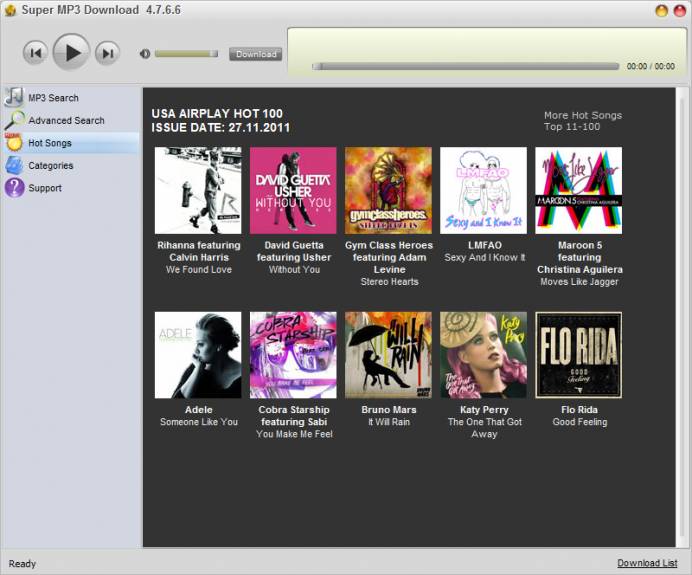
Task: Mute audio with the speaker icon
Action: coord(145,54)
